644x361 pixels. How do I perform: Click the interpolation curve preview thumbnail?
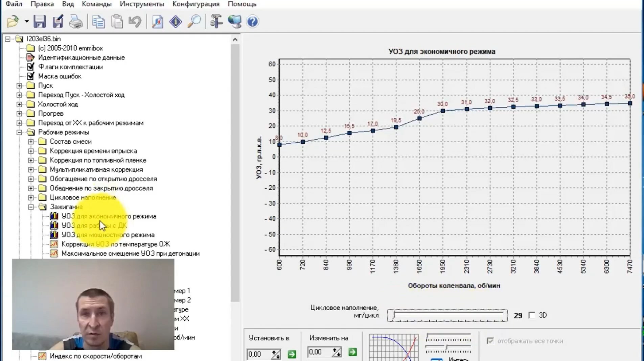pos(394,347)
